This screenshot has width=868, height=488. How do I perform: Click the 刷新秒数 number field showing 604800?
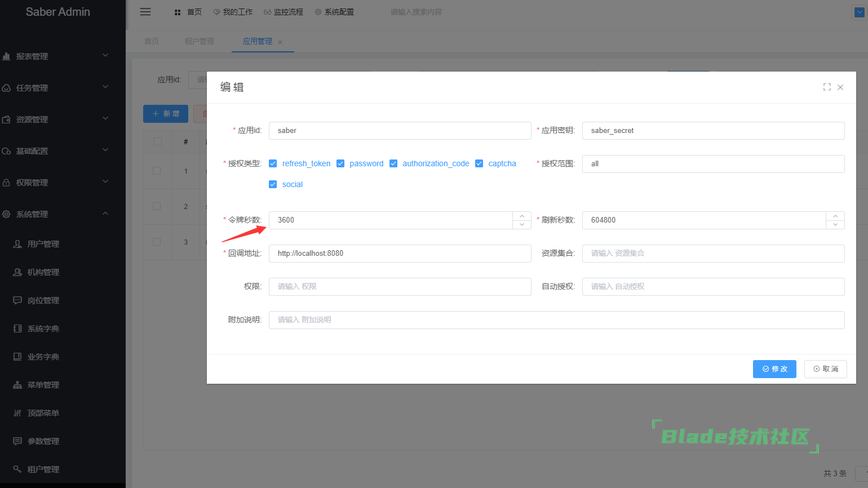(704, 220)
